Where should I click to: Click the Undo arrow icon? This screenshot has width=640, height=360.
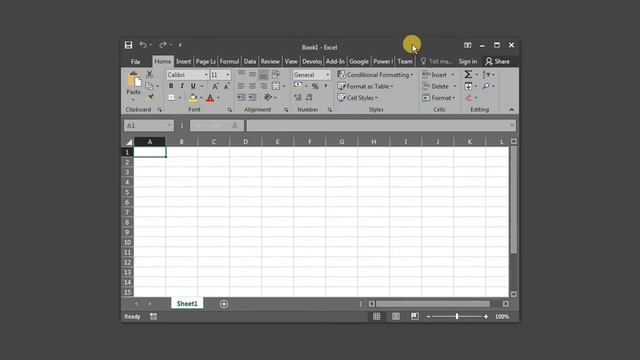(x=143, y=44)
